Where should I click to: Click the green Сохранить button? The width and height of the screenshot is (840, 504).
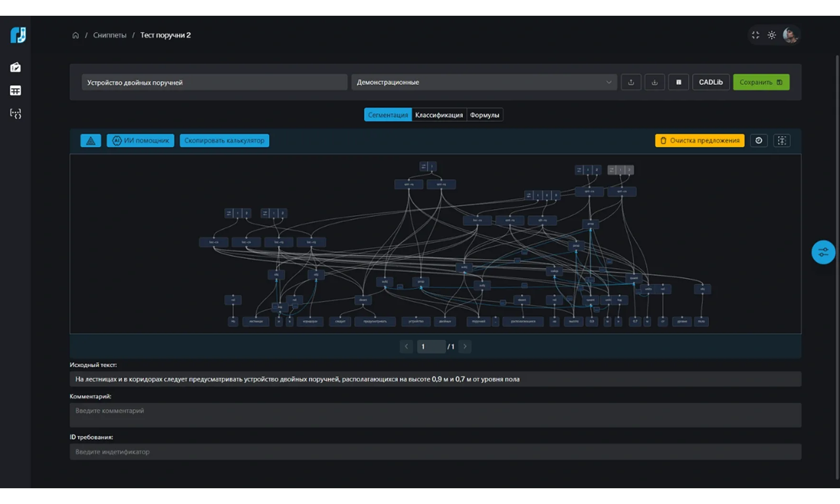761,82
